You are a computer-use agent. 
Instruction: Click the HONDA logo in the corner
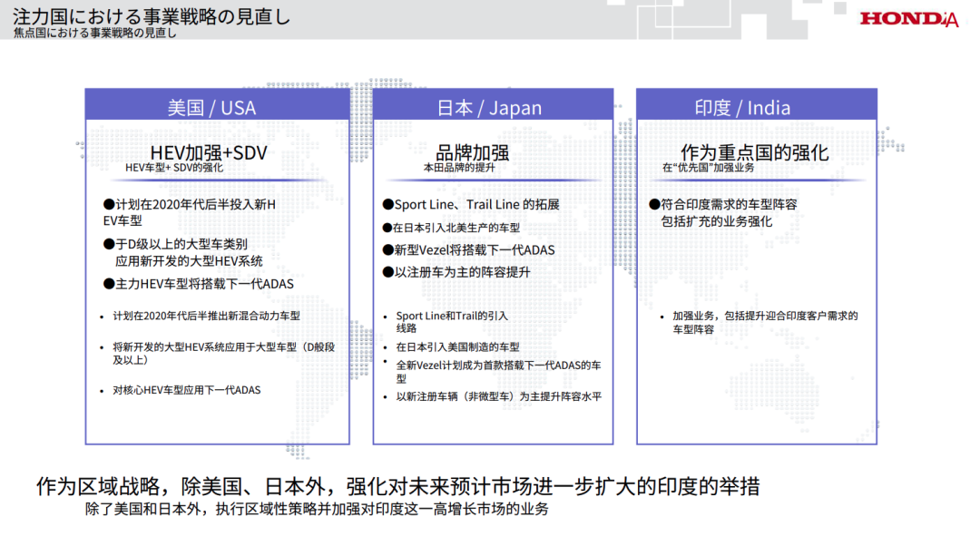908,19
